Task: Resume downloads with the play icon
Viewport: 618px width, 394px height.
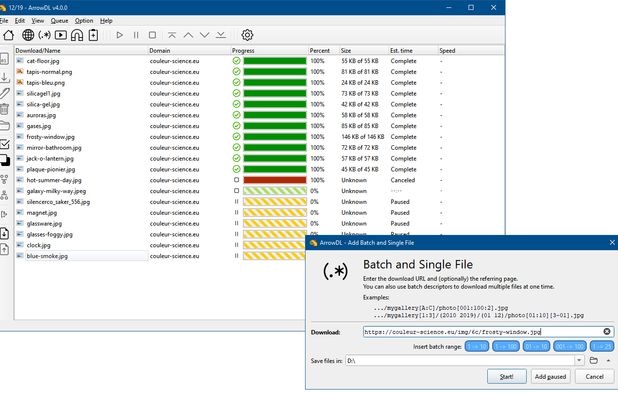Action: click(119, 35)
